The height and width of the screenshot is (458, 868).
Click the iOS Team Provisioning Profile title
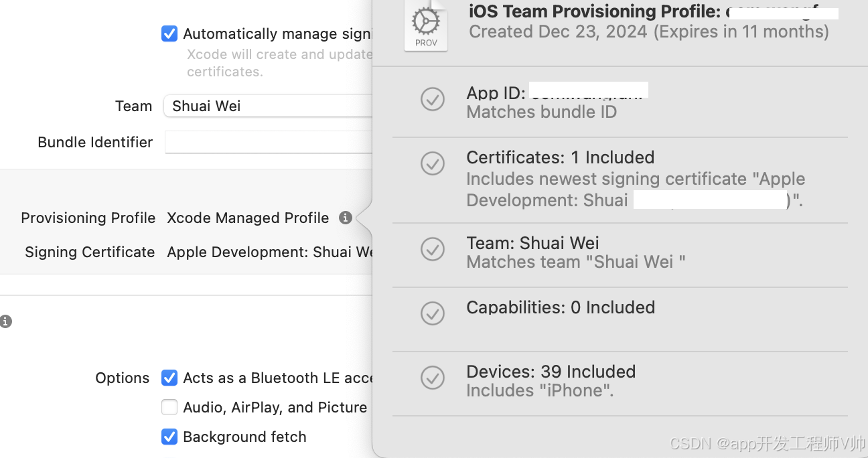(x=595, y=11)
